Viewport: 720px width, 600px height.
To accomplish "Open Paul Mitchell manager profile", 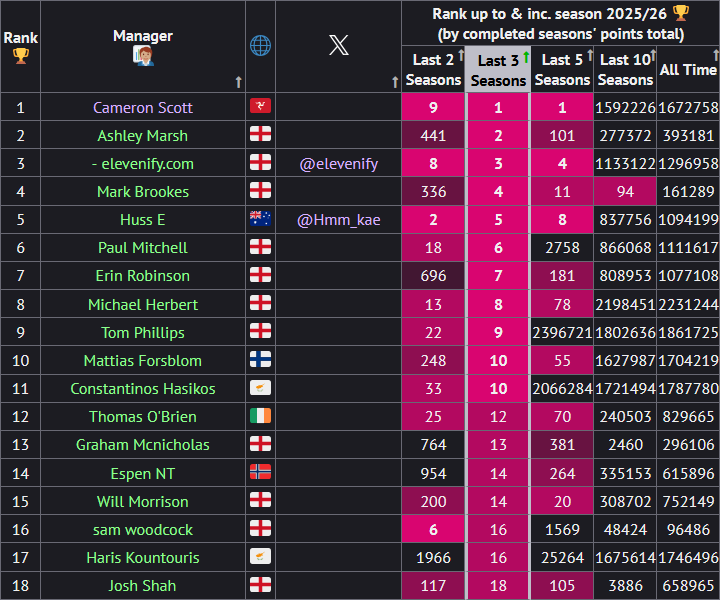I will coord(143,248).
